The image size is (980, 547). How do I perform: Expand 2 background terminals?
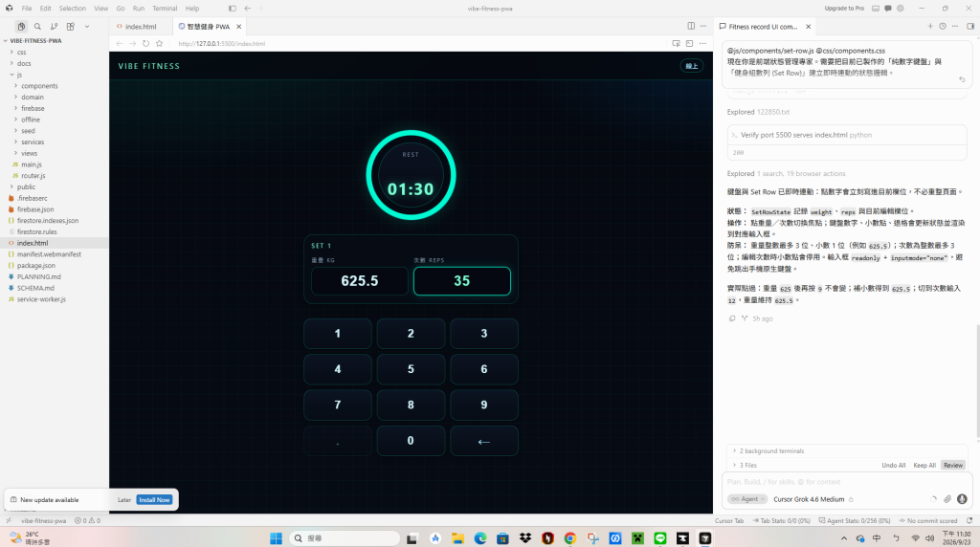click(772, 450)
